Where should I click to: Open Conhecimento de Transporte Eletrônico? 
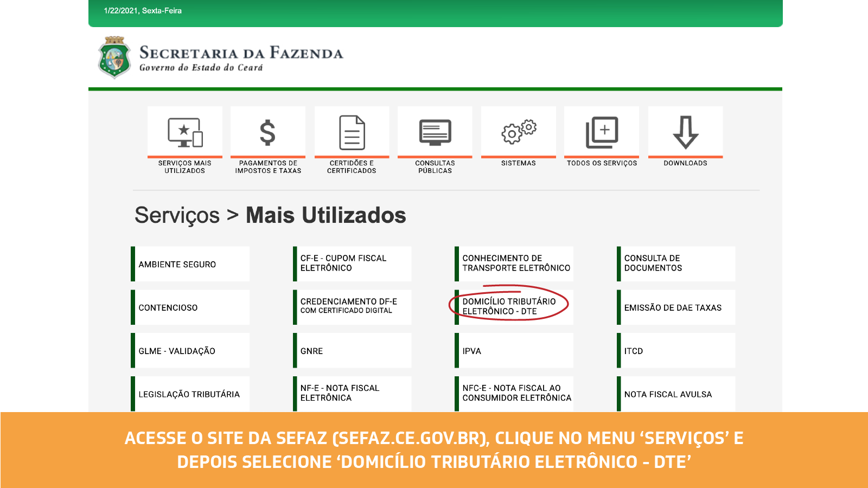click(514, 264)
